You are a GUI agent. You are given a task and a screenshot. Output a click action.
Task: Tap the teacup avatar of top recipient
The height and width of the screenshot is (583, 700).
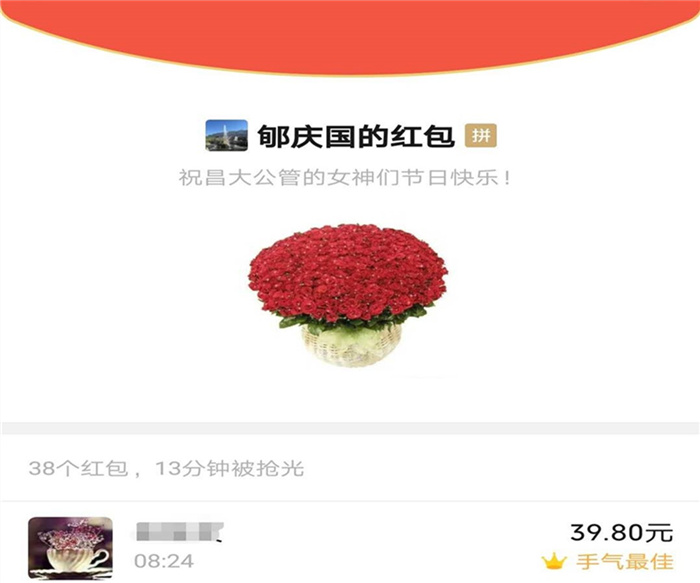coord(71,548)
